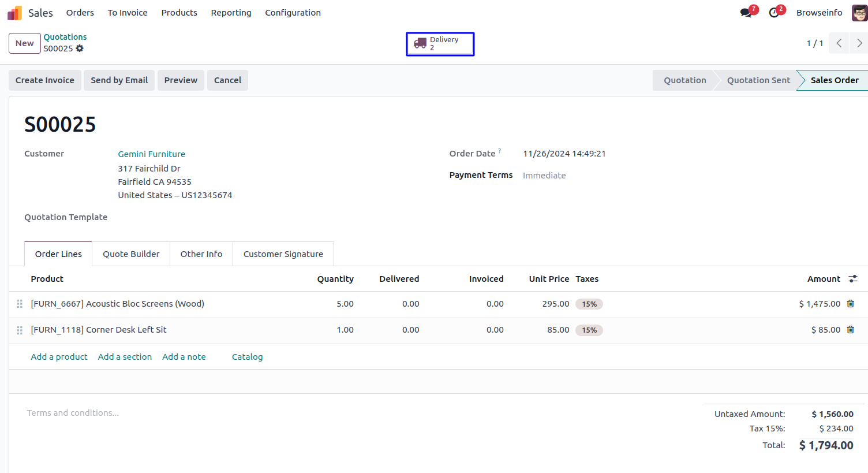Open the Delivery truck smart button

point(440,44)
